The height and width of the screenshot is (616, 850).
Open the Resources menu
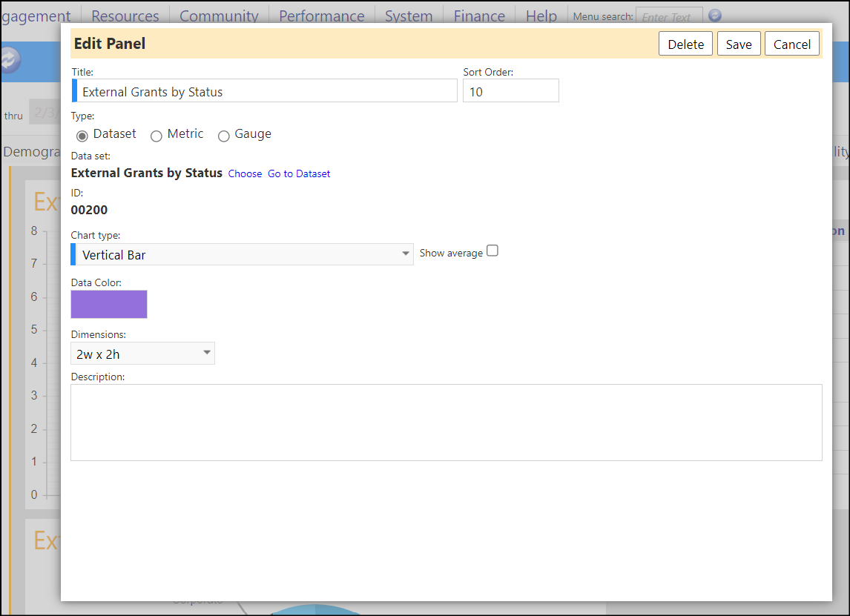[125, 16]
